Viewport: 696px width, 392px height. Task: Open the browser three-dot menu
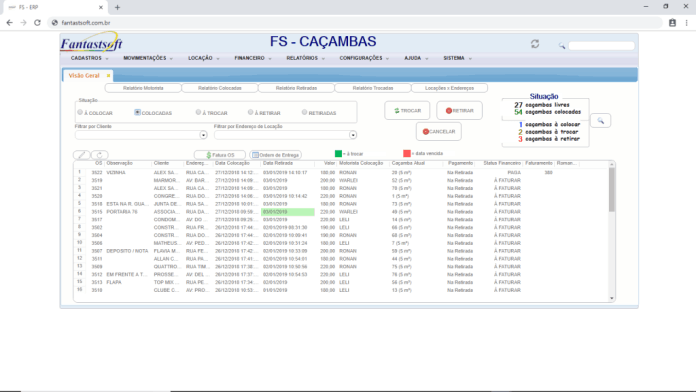point(686,23)
